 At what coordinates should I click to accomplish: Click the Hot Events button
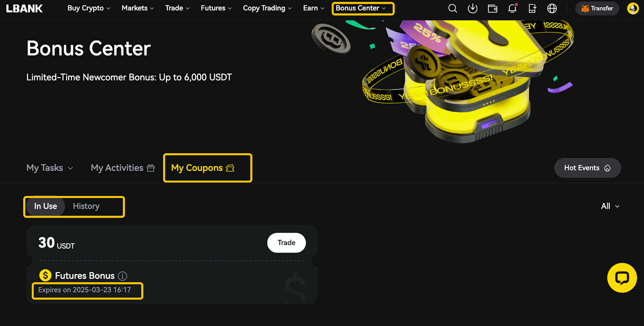(x=587, y=168)
